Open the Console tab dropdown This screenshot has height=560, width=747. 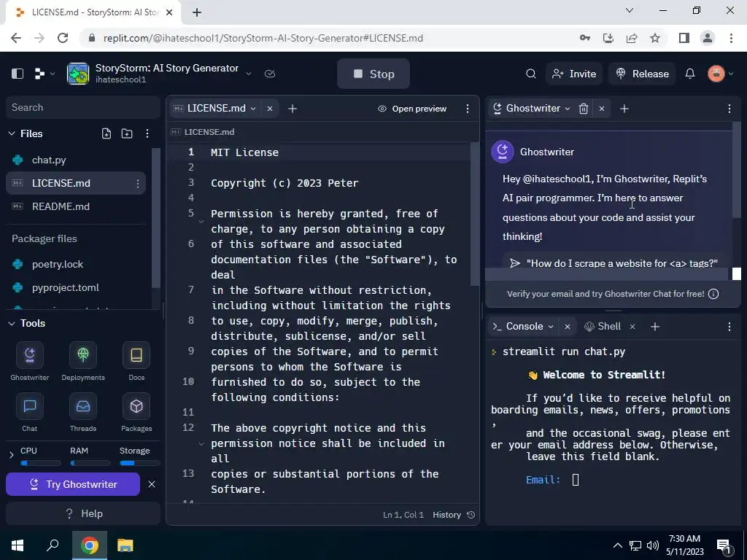[551, 327]
